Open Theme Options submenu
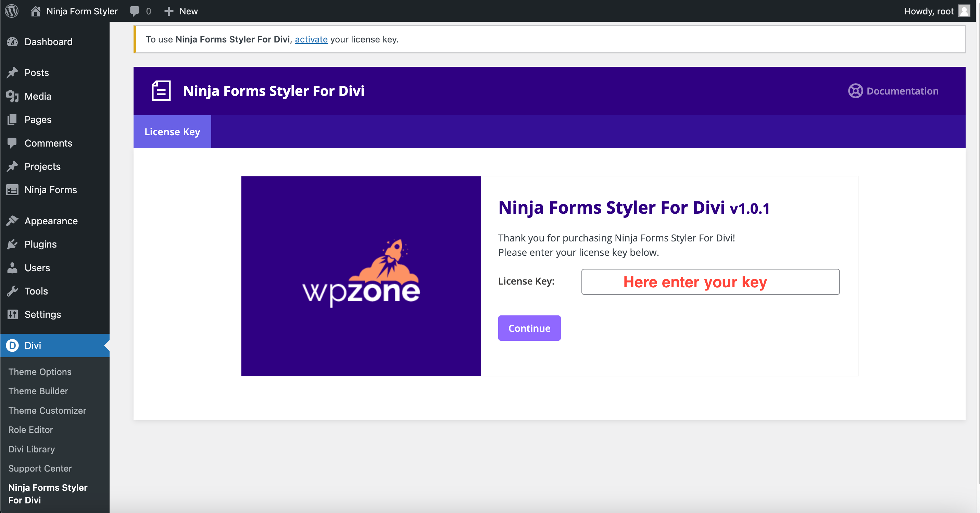Viewport: 980px width, 513px height. [x=40, y=372]
